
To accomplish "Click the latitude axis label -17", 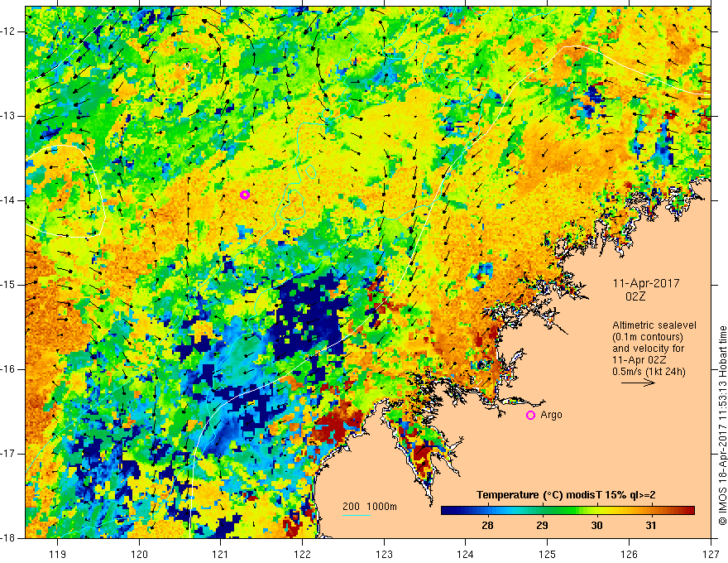I will (x=8, y=454).
